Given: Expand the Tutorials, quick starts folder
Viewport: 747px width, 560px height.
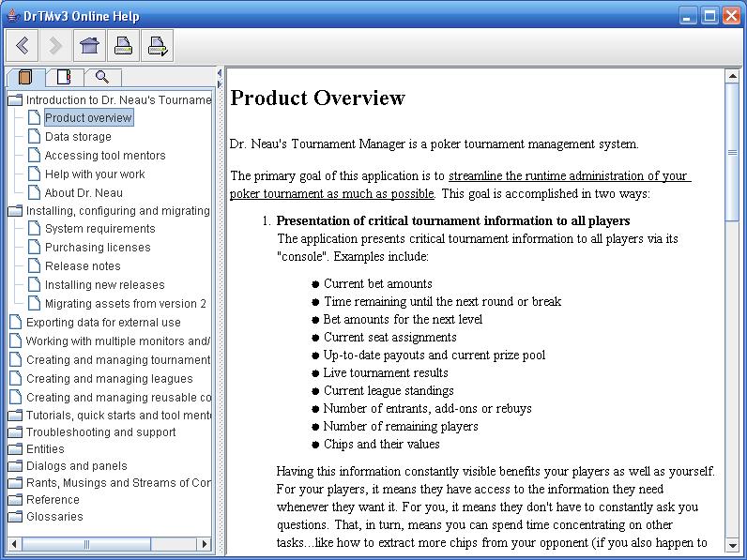Looking at the screenshot, I should (15, 416).
